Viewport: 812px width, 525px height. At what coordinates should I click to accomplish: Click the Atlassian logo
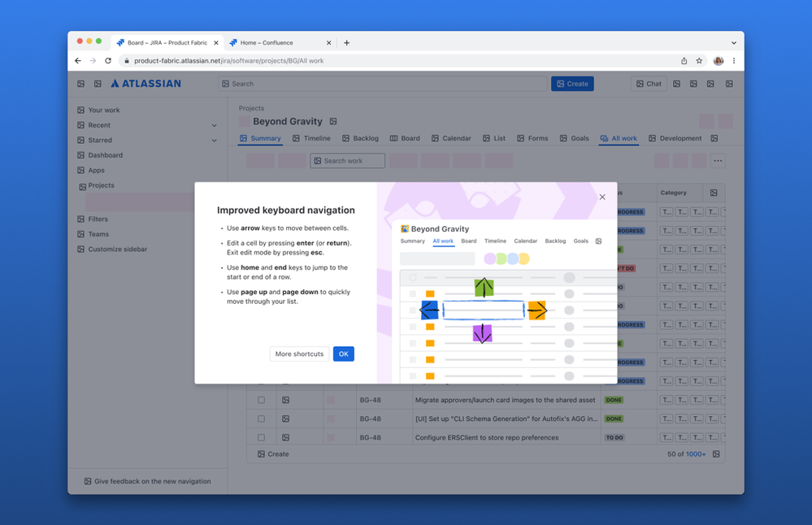tap(145, 84)
